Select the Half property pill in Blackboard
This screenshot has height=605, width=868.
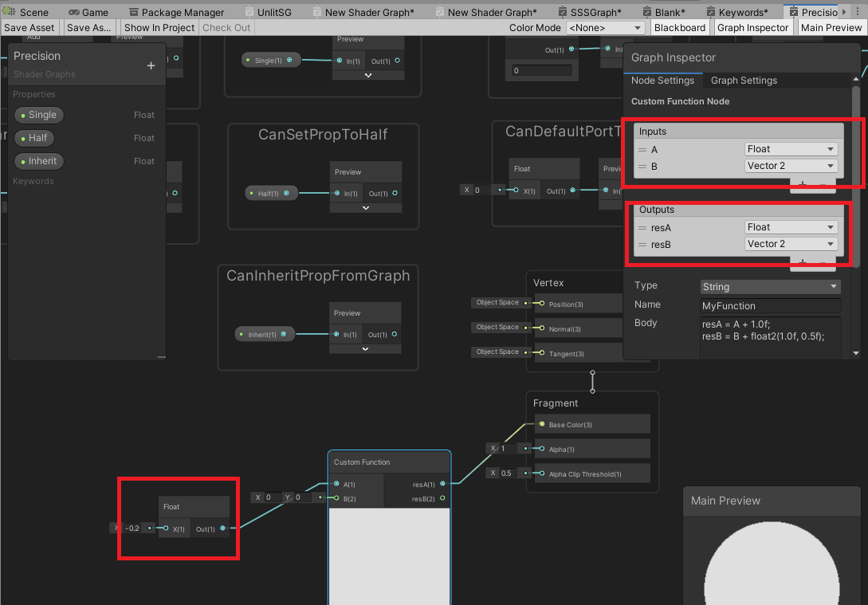(33, 138)
